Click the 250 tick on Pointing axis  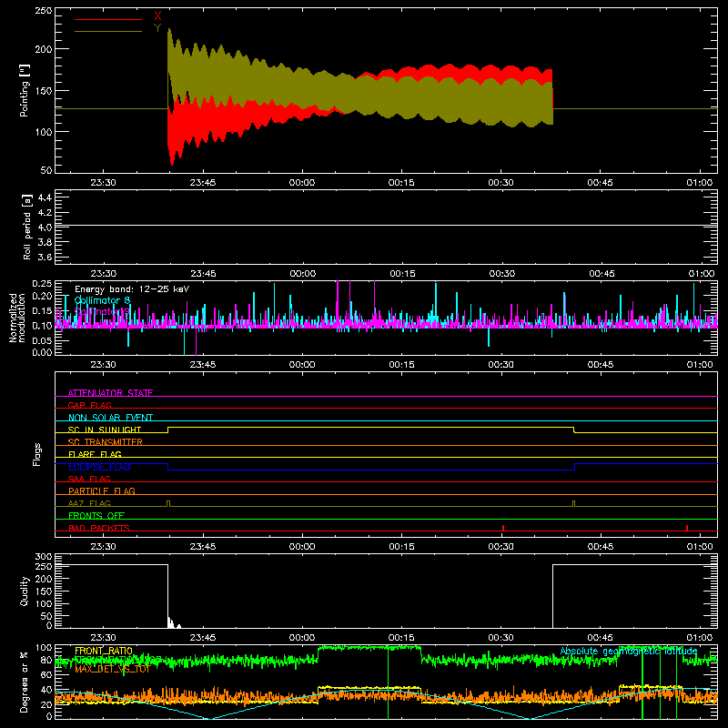point(44,11)
